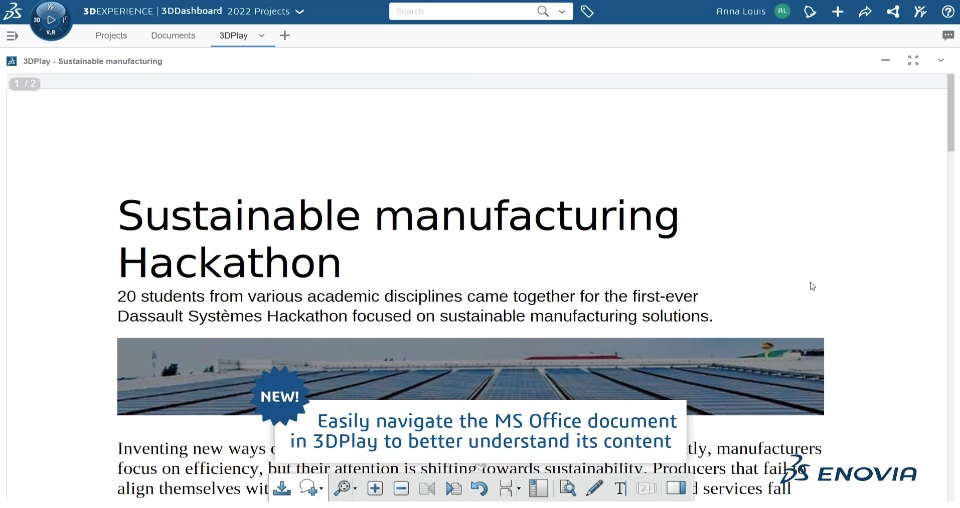This screenshot has width=960, height=508.
Task: Add a new dashboard tab
Action: click(285, 35)
